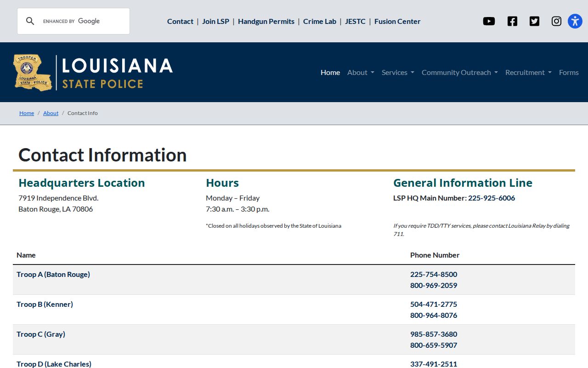588x368 pixels.
Task: Click Troop B (Kenner) name
Action: click(45, 305)
